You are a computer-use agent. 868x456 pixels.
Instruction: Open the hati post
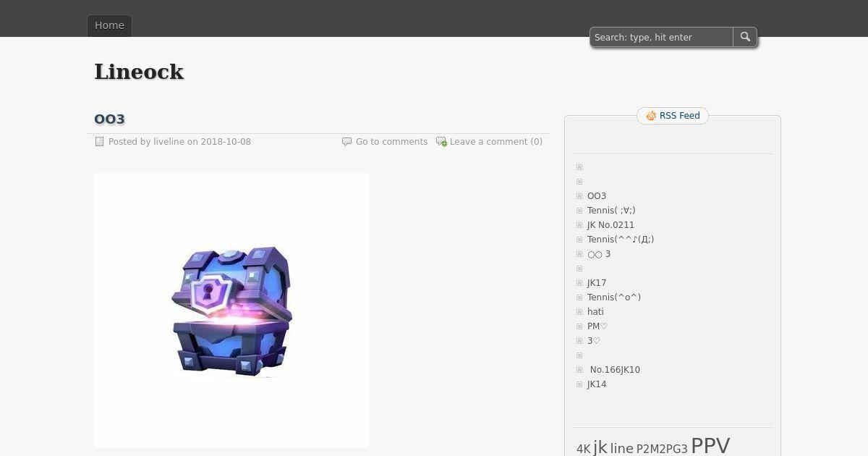point(595,312)
